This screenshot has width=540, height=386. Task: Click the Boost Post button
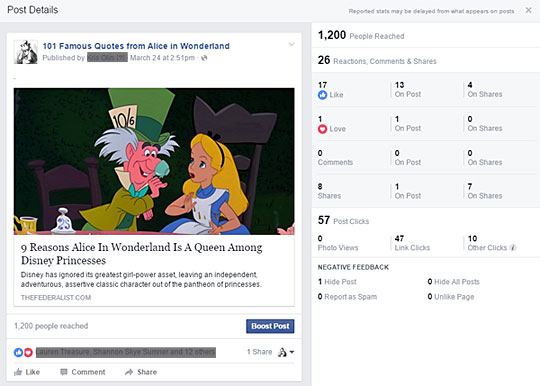point(270,326)
